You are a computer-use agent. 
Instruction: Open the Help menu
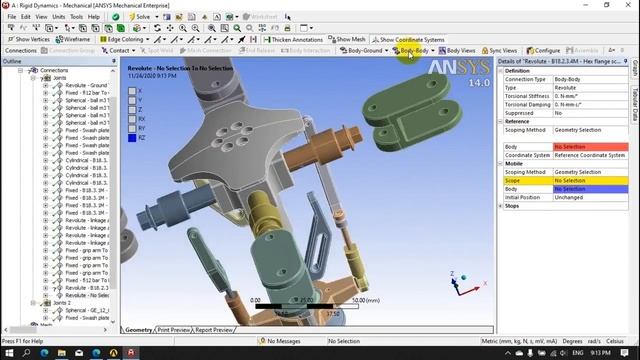(x=93, y=17)
